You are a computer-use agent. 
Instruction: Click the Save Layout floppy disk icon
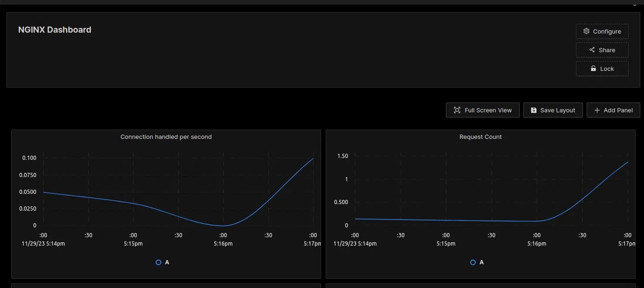534,110
